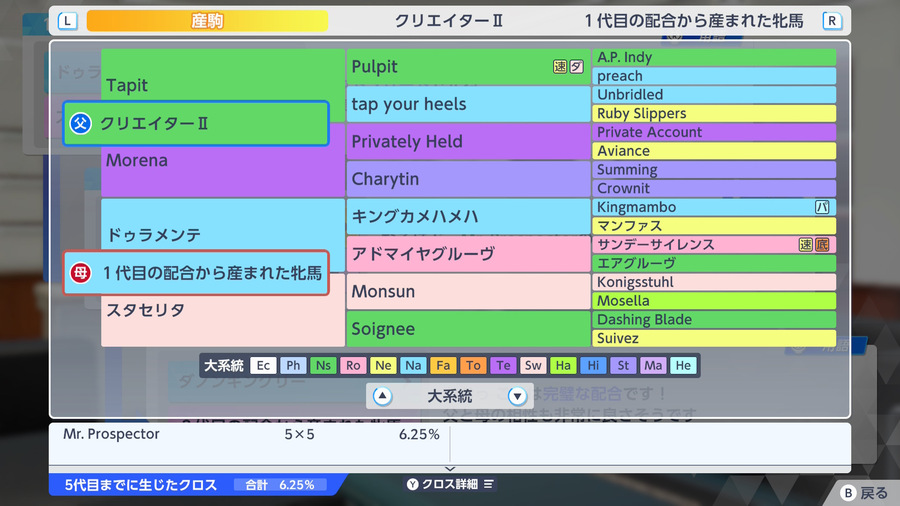Image resolution: width=900 pixels, height=506 pixels.
Task: Click the Na lineage swatch
Action: (x=413, y=365)
